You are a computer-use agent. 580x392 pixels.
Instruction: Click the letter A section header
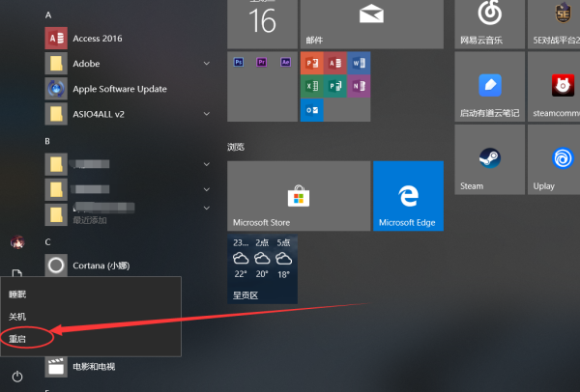(49, 15)
